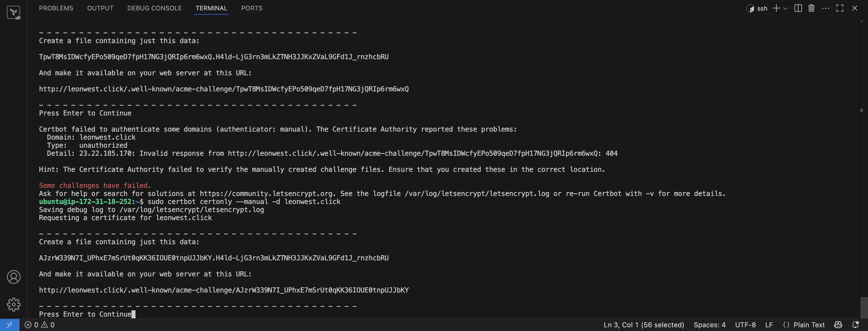The height and width of the screenshot is (331, 868).
Task: Open the Terraform sidebar icon
Action: [13, 13]
